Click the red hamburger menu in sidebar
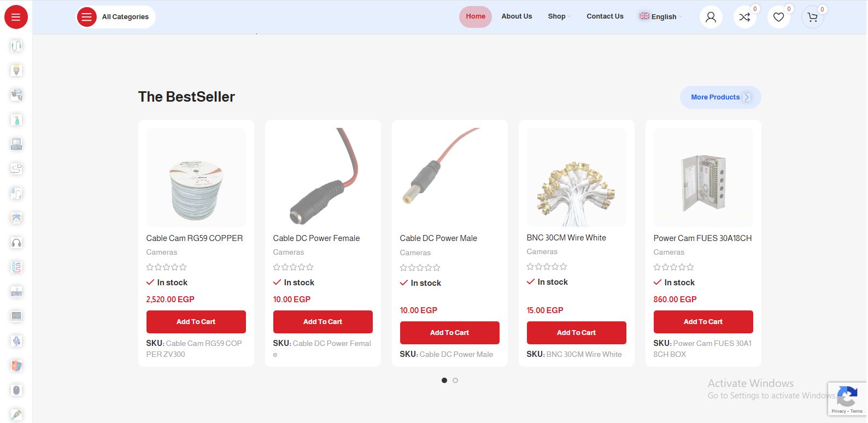This screenshot has width=868, height=423. coord(16,17)
